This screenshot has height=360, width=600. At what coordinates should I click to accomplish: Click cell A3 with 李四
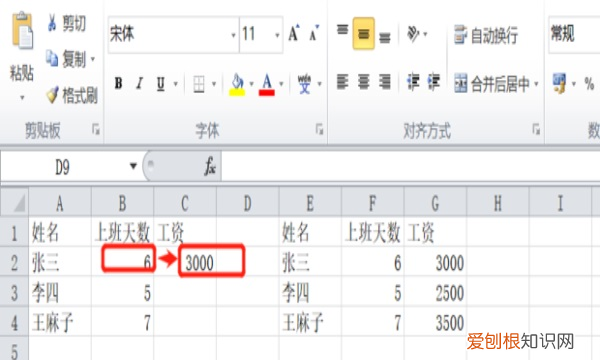60,292
